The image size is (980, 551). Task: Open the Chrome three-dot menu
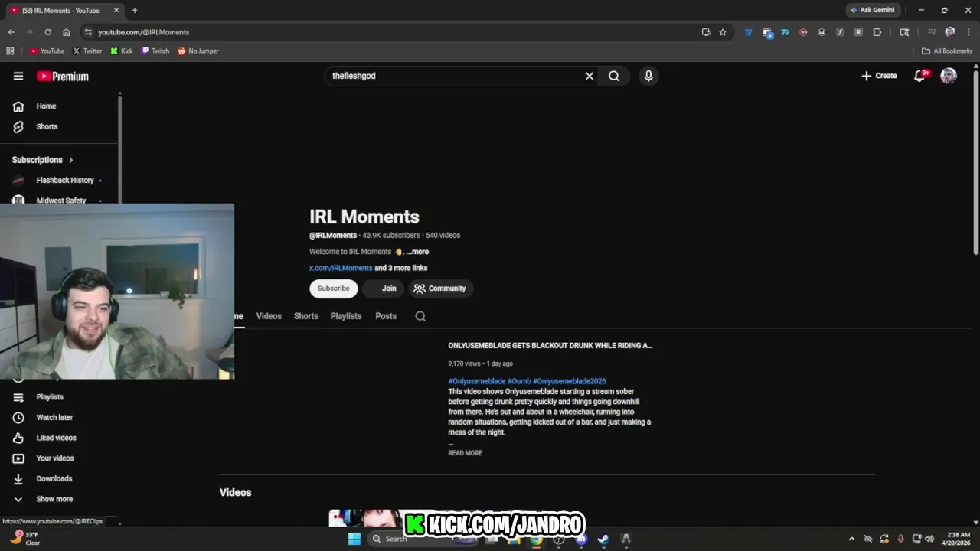click(x=969, y=32)
